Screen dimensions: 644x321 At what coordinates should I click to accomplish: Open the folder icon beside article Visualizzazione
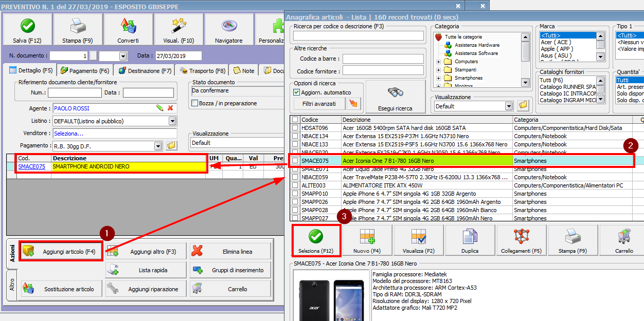click(x=523, y=106)
